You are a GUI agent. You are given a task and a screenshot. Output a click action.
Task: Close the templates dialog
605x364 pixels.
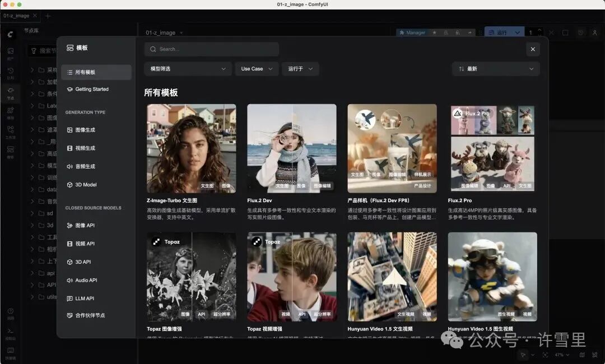point(533,49)
